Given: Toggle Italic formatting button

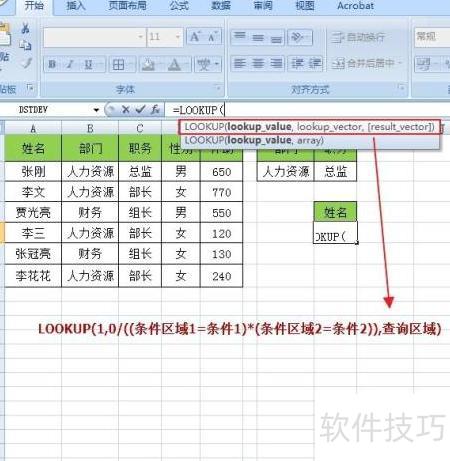Looking at the screenshot, I should point(70,64).
